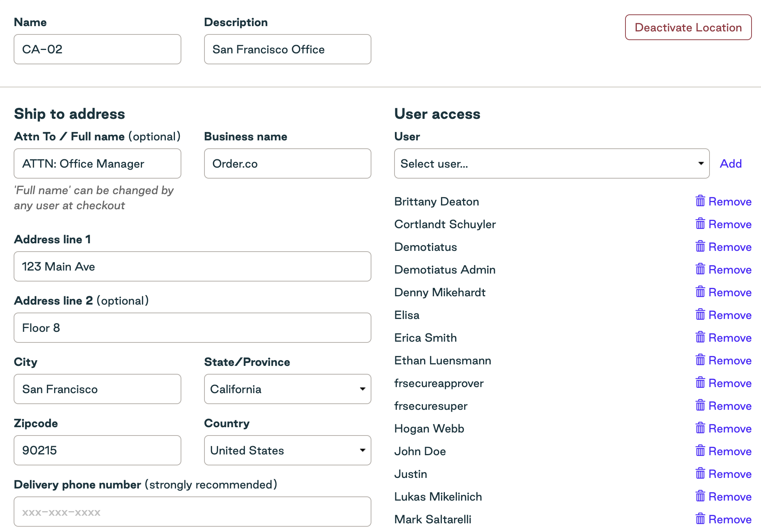Select user name frsecuresuper
The height and width of the screenshot is (532, 761).
click(x=431, y=406)
